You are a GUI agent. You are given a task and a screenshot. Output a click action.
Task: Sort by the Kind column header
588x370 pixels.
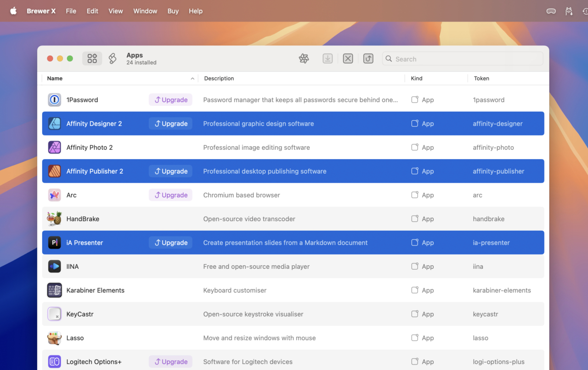417,79
